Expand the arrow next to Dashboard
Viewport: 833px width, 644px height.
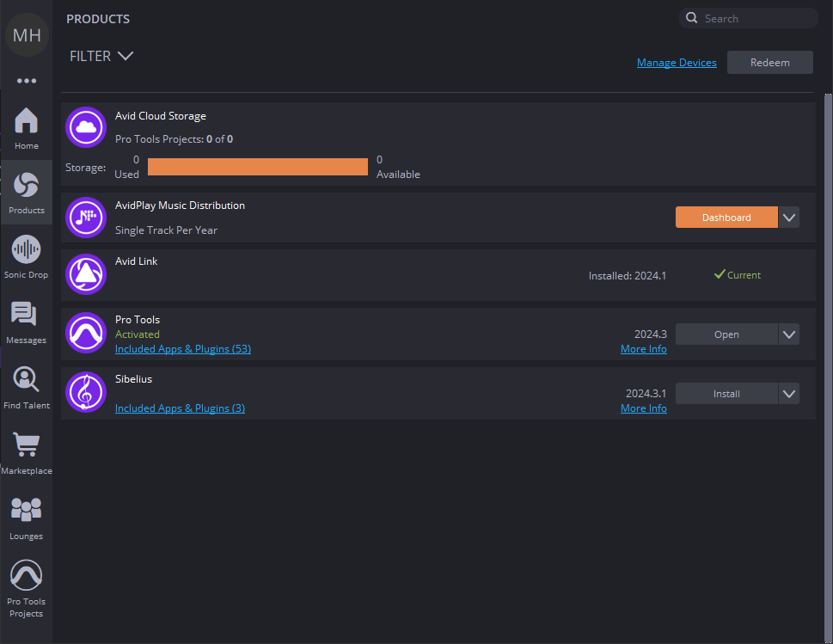[789, 218]
